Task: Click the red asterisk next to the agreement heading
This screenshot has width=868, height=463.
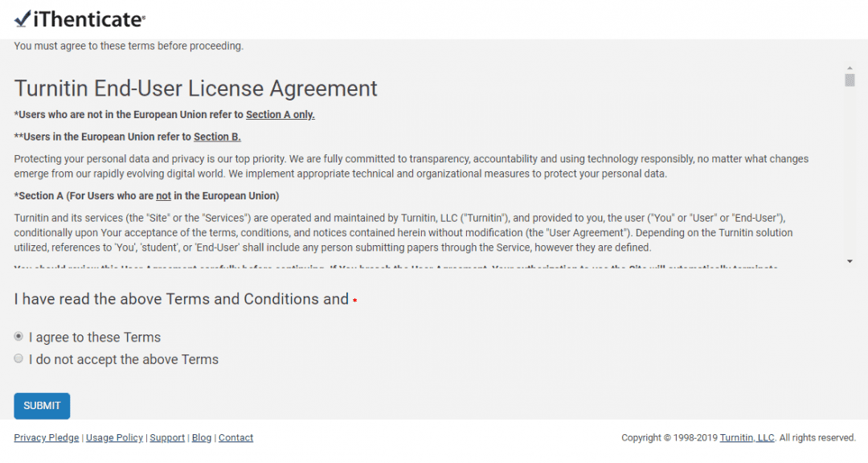Action: point(354,298)
